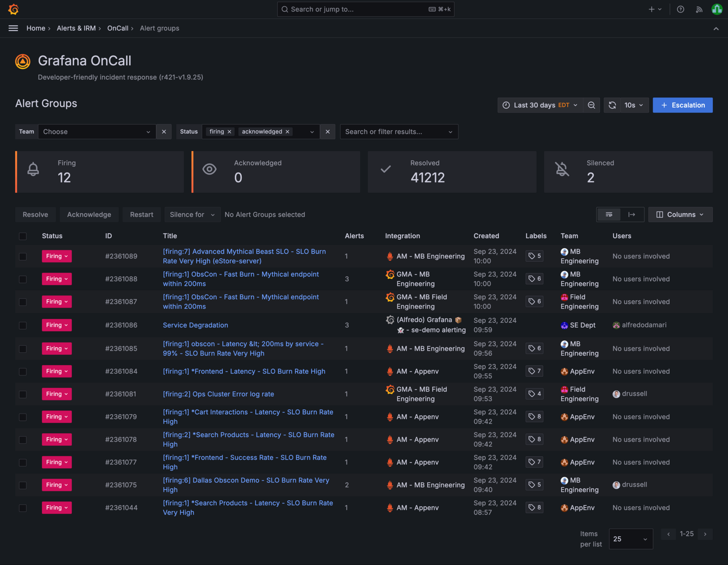Open the Last 30 days time picker
The width and height of the screenshot is (728, 565).
tap(540, 105)
